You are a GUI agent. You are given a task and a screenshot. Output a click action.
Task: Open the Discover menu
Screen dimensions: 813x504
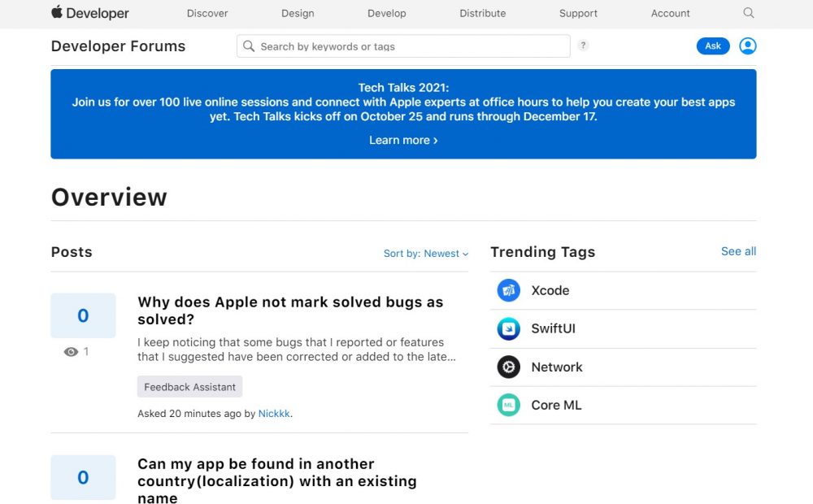(x=207, y=13)
